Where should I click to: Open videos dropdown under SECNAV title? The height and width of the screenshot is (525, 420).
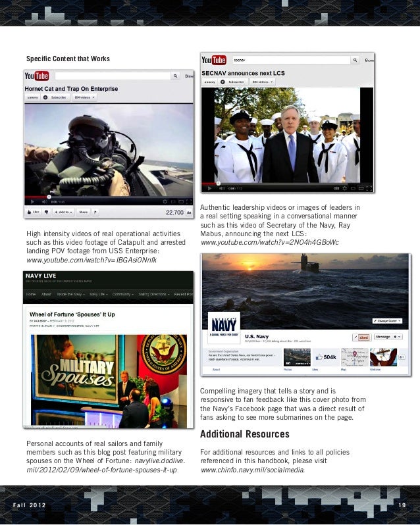click(x=262, y=82)
